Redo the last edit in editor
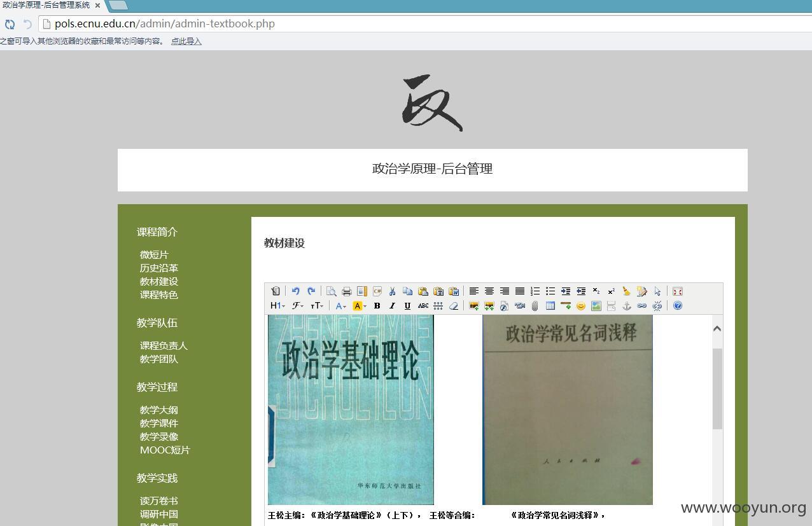812x526 pixels. point(311,291)
